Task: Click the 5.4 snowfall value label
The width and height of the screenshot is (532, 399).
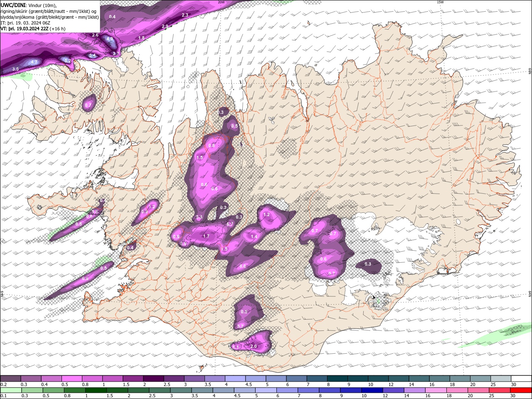Action: click(x=93, y=55)
